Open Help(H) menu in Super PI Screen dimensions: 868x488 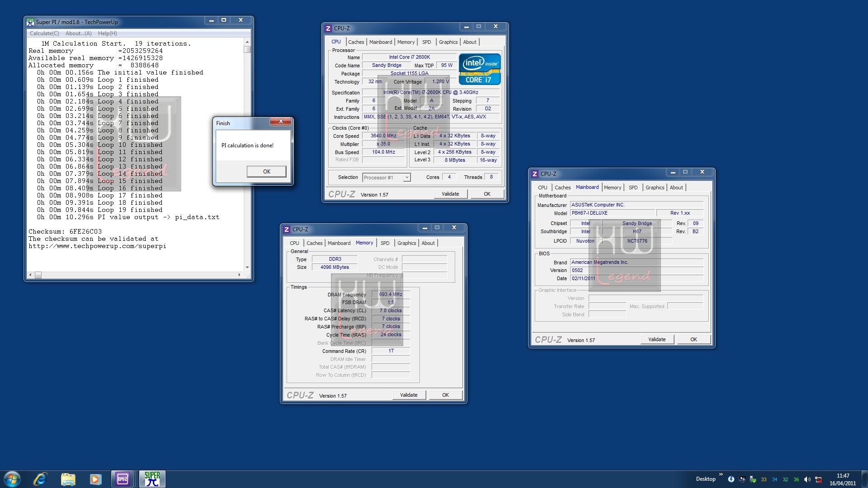point(108,33)
